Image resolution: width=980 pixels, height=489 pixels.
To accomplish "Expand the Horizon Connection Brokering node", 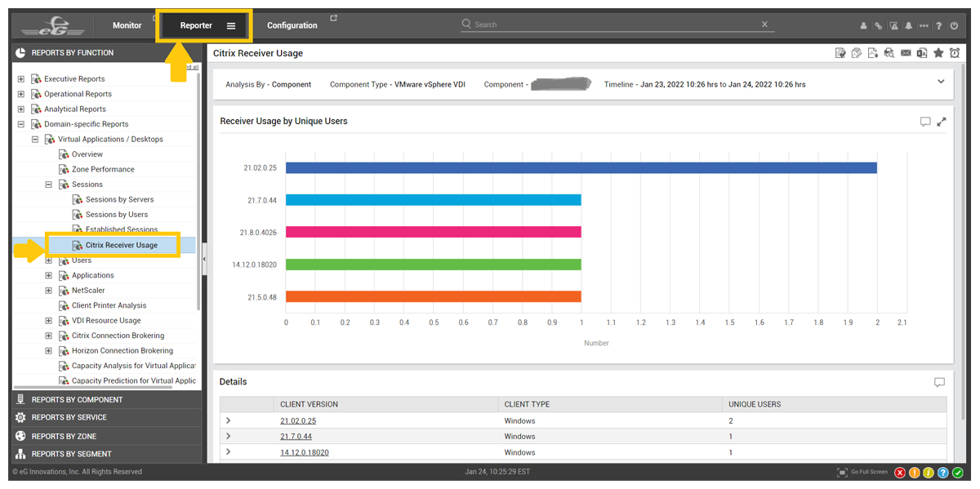I will point(49,351).
